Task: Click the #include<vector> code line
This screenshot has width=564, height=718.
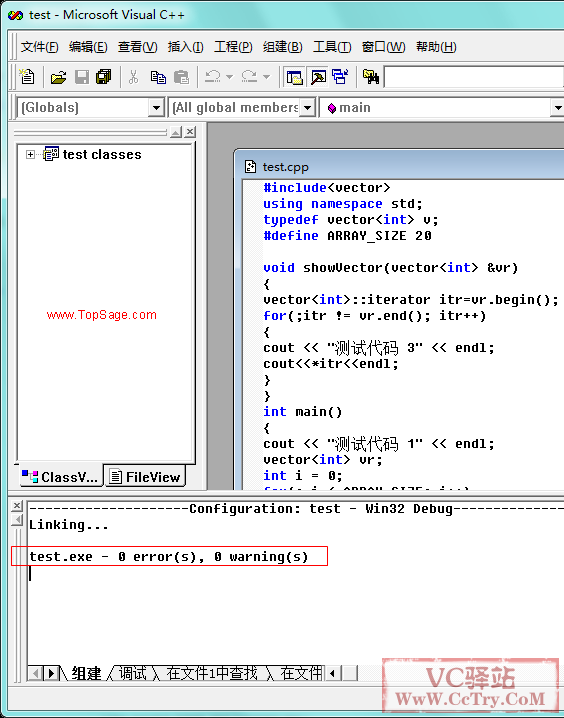Action: [326, 188]
